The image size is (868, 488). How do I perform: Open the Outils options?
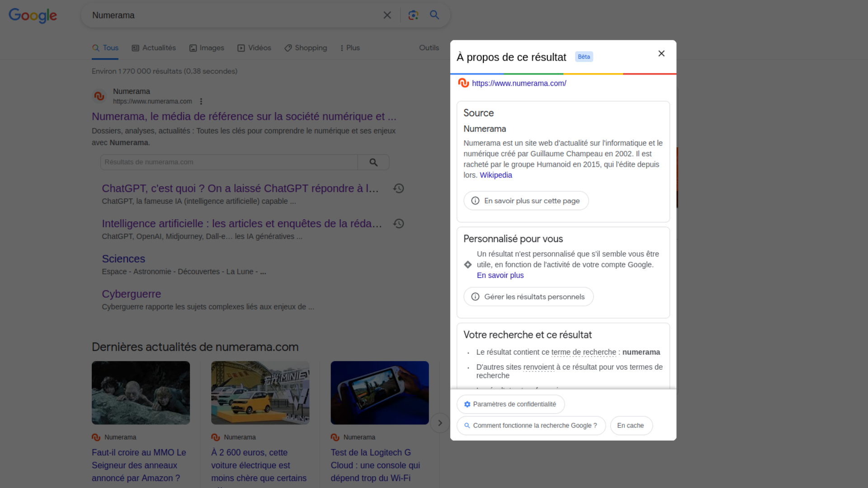(429, 48)
